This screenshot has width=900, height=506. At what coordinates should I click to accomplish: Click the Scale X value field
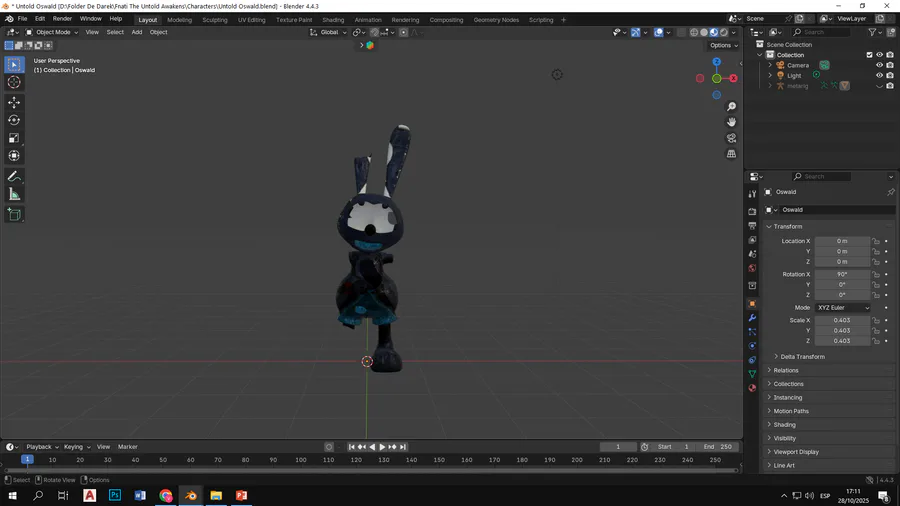coord(842,320)
